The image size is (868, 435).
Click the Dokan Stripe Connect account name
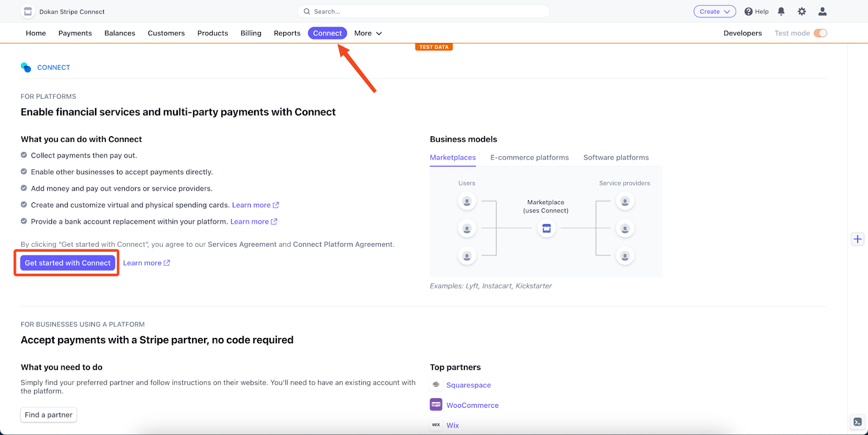(x=72, y=11)
